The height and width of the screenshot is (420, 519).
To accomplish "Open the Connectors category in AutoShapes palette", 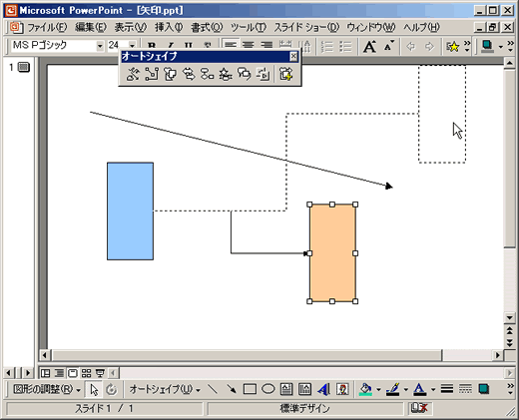I will 152,74.
